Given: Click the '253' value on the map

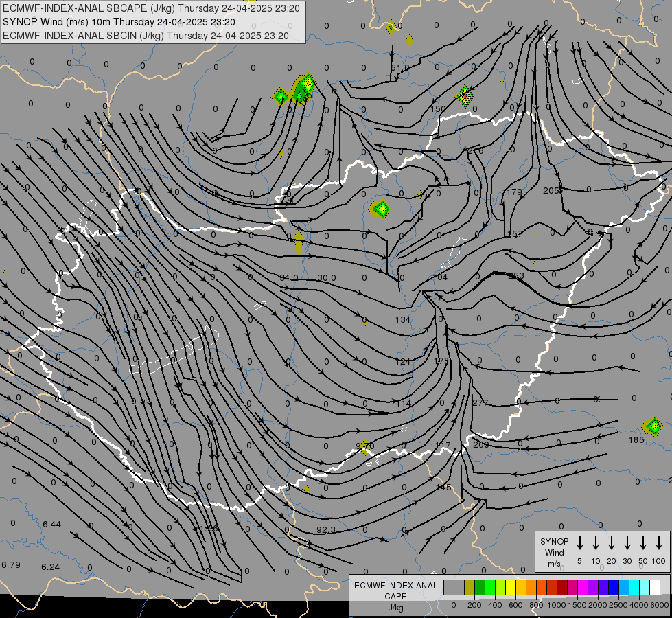Looking at the screenshot, I should tap(516, 275).
